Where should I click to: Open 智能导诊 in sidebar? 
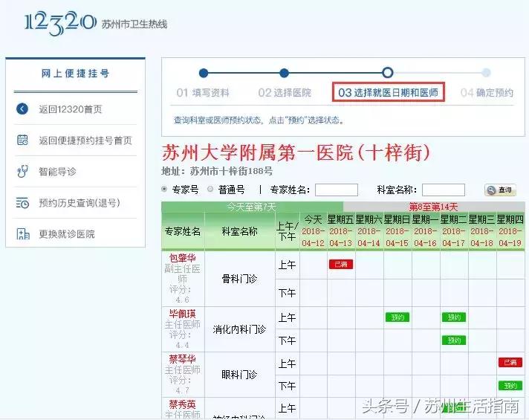pyautogui.click(x=57, y=172)
